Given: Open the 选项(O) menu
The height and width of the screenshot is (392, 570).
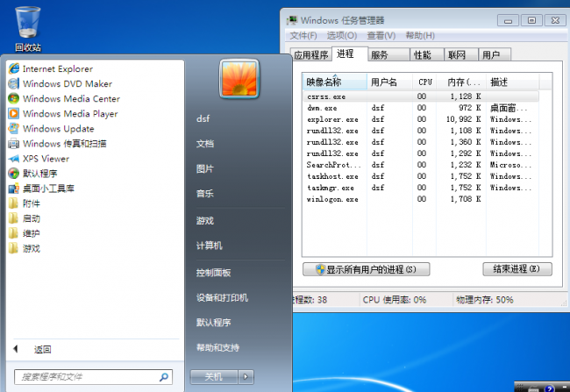Looking at the screenshot, I should (x=342, y=36).
